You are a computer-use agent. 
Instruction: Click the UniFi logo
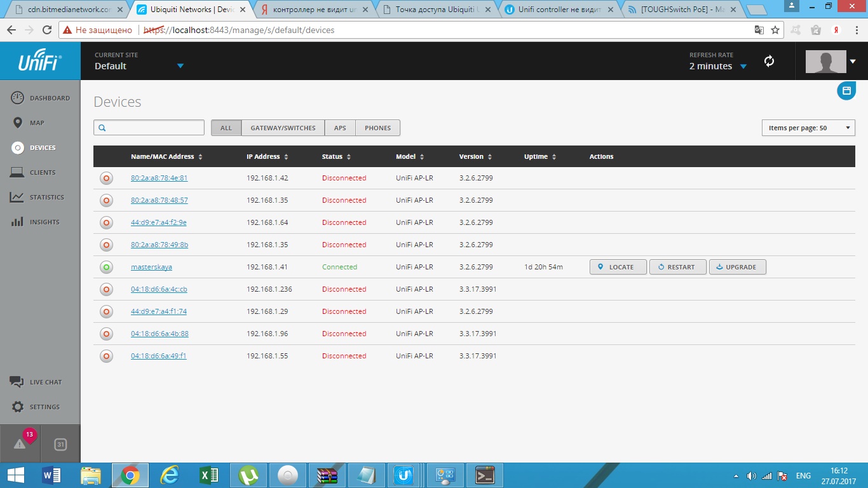click(40, 61)
